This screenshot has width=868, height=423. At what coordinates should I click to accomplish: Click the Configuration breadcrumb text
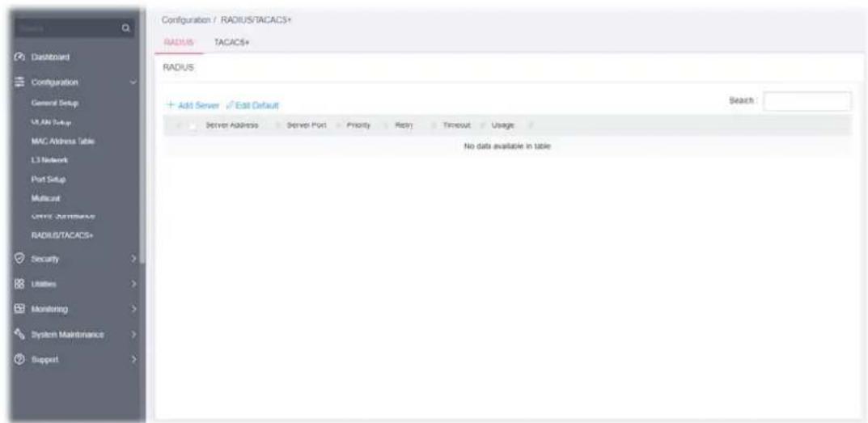click(184, 20)
